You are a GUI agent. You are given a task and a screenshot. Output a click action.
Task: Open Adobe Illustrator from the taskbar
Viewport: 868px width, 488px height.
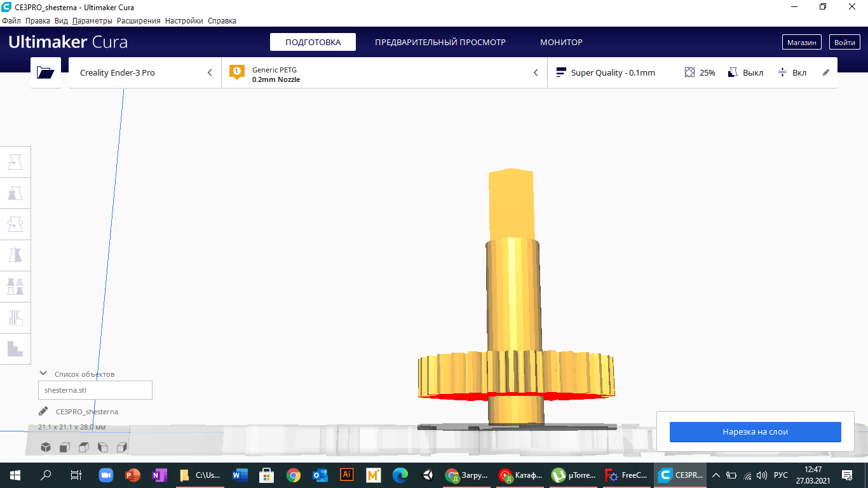pos(346,475)
